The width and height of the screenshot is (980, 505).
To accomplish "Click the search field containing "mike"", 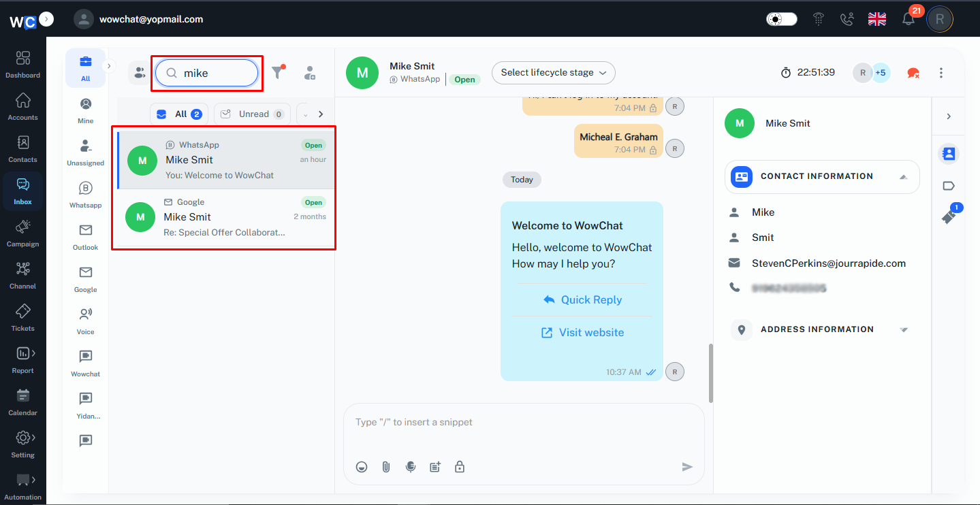I will point(207,74).
